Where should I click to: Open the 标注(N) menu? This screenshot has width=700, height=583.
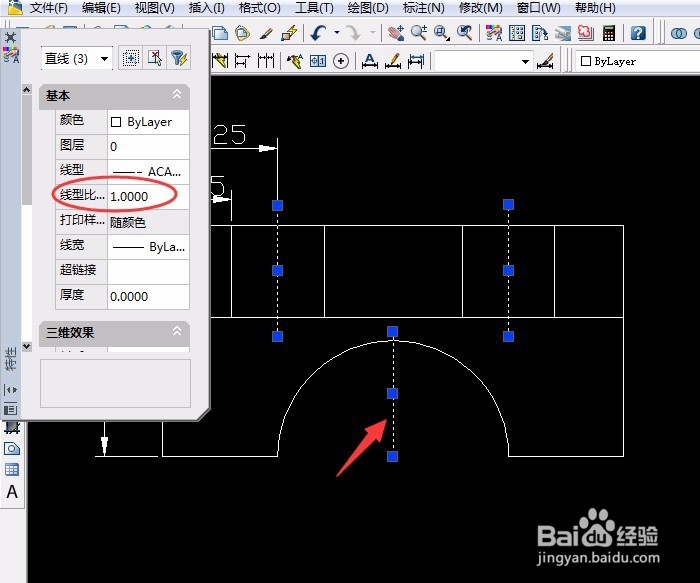[423, 8]
